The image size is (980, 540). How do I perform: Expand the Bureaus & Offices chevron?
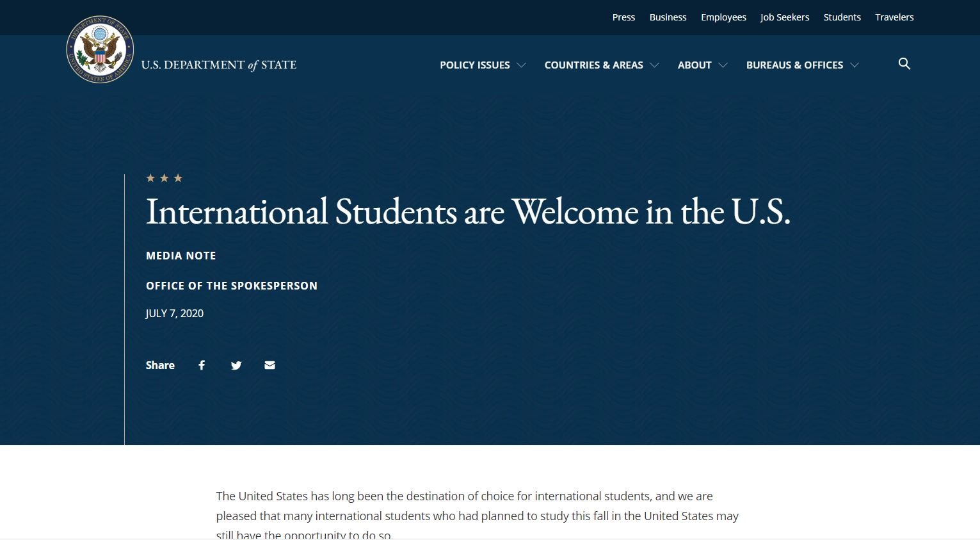854,65
